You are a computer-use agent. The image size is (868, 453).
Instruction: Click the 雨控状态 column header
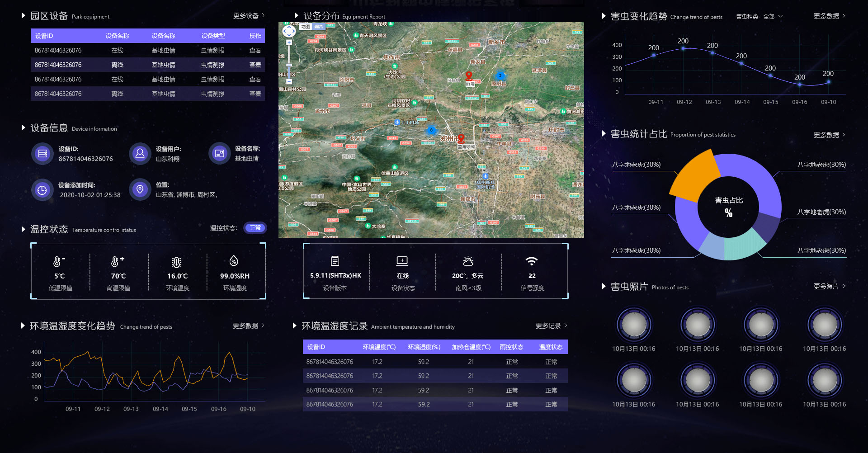pos(511,347)
